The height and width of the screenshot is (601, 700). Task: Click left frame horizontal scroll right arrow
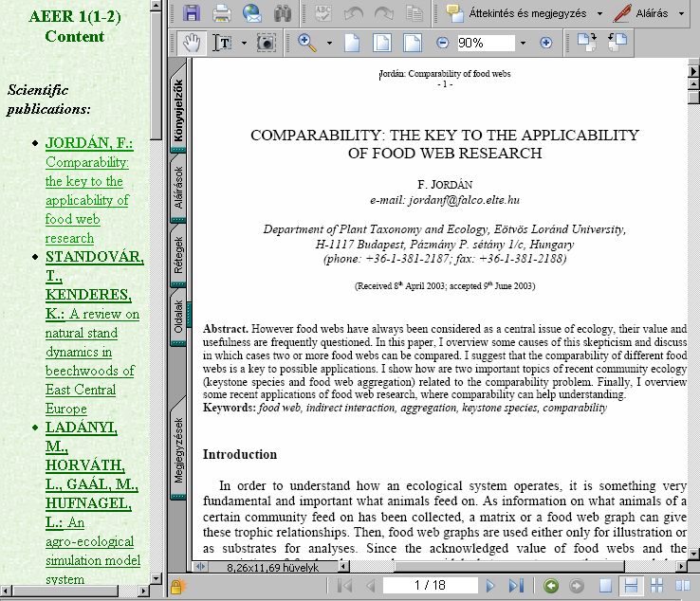point(143,591)
